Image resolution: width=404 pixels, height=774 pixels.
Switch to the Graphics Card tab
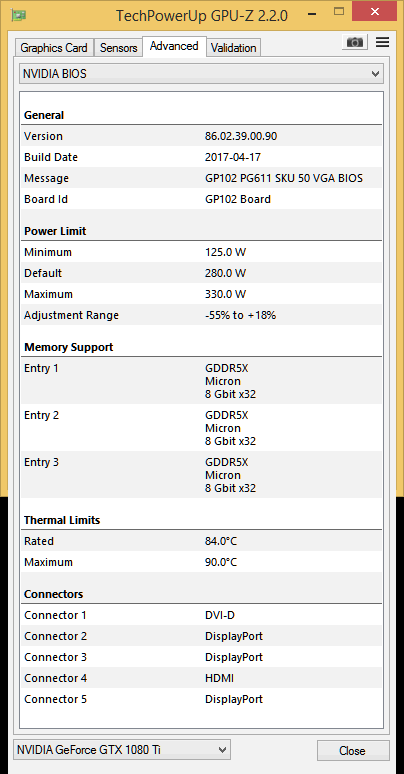coord(54,48)
